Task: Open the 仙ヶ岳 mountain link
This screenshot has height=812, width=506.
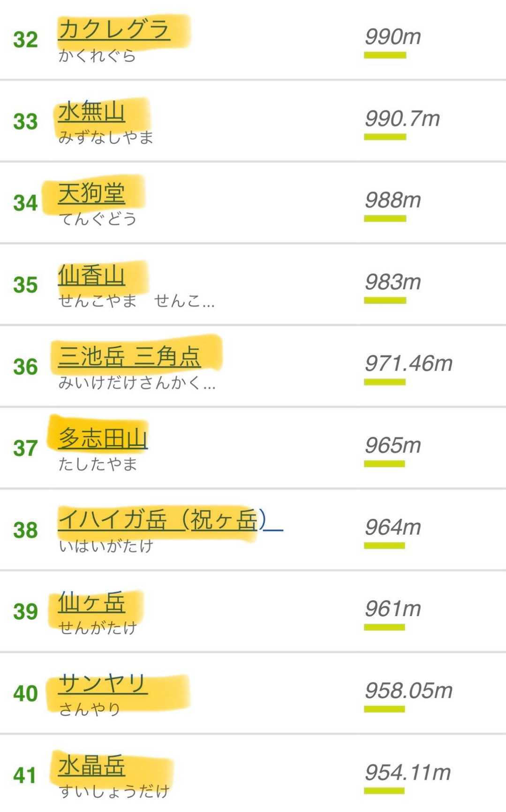Action: 91,602
